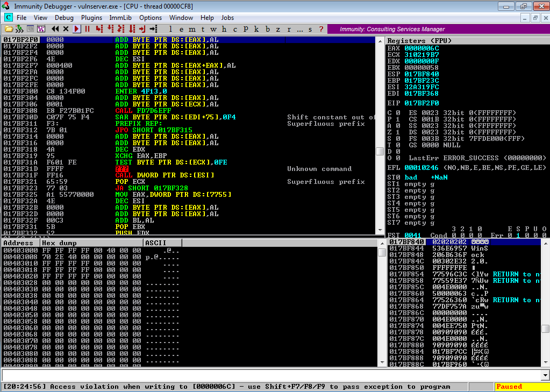Open the File menu
The width and height of the screenshot is (550, 392).
pos(22,18)
